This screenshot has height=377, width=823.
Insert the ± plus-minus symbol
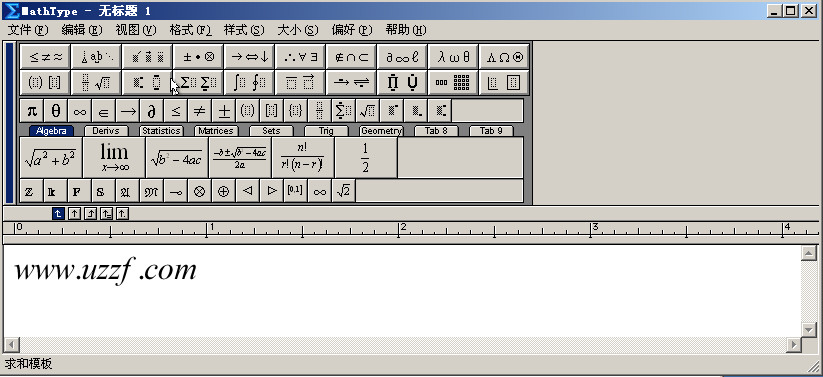point(224,111)
